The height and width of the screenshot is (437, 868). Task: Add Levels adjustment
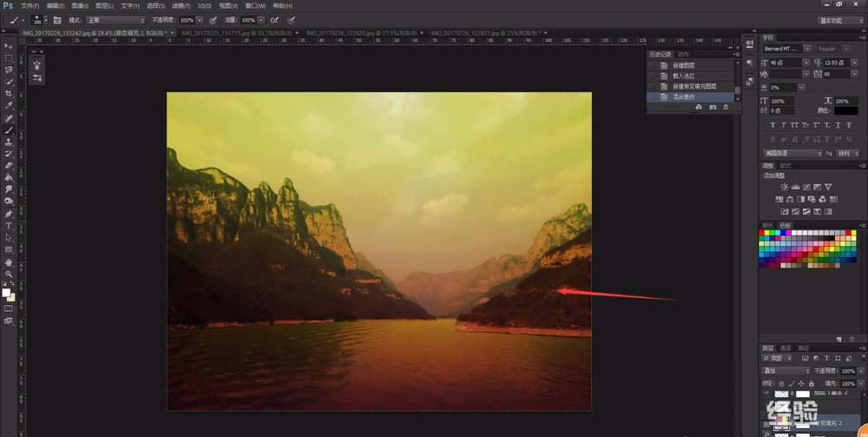(795, 187)
